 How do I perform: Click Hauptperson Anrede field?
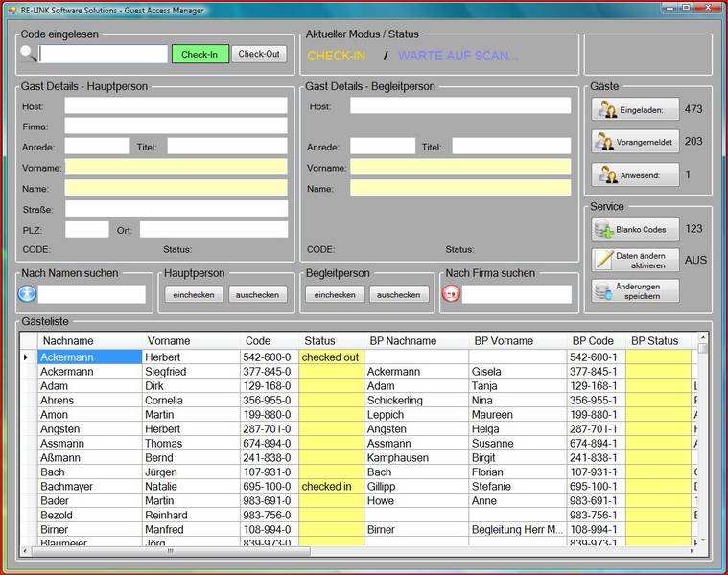(x=97, y=146)
